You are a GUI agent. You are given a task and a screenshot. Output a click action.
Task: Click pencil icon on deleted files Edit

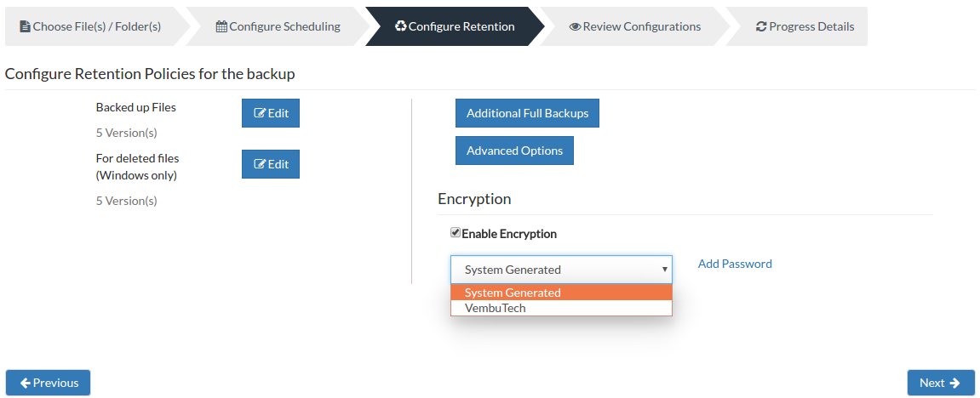(260, 164)
